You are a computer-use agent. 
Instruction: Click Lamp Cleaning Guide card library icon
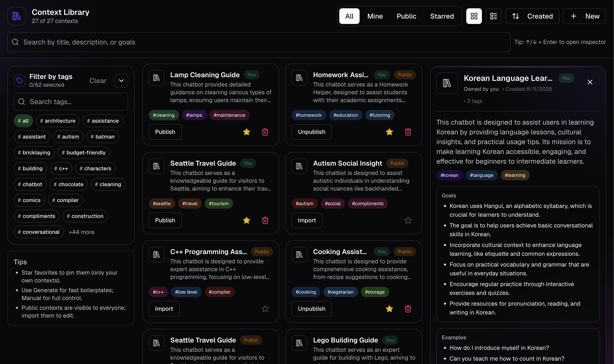pos(157,78)
